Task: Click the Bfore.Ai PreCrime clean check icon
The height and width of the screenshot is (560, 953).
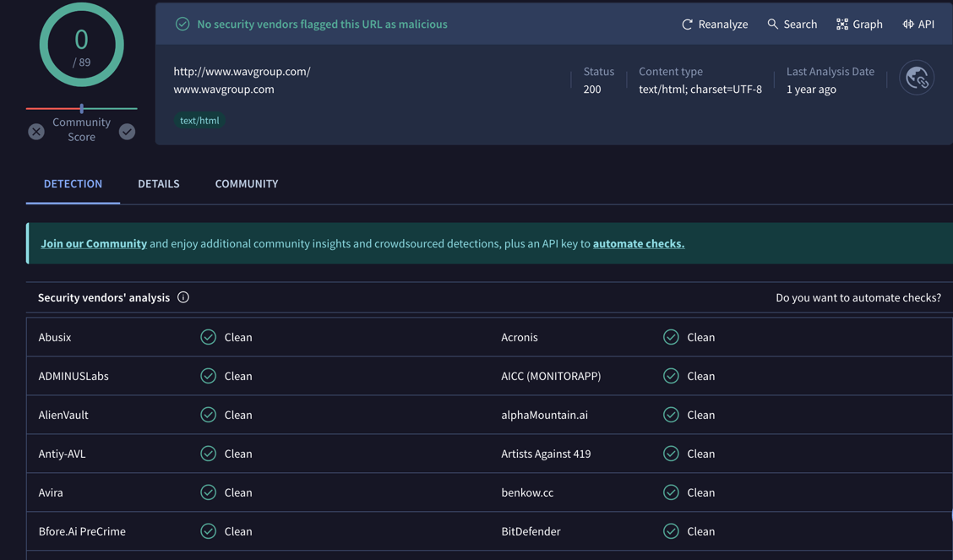Action: pyautogui.click(x=209, y=531)
